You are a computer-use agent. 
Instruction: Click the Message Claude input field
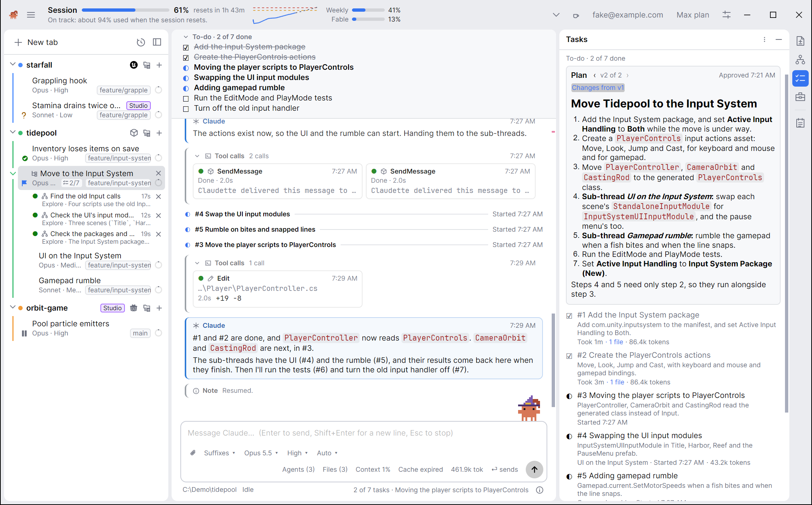(364, 433)
